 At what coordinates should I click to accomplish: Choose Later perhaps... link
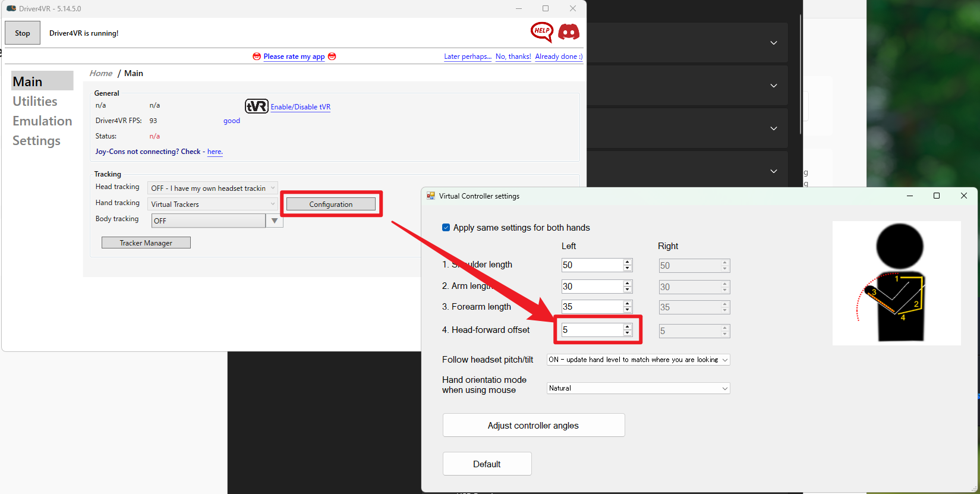(x=468, y=56)
